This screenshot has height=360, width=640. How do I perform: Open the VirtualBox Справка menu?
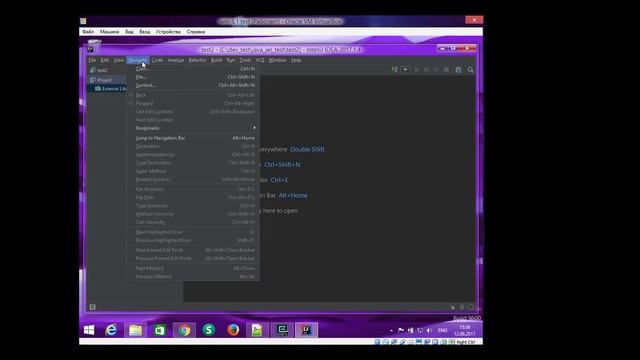coord(196,32)
